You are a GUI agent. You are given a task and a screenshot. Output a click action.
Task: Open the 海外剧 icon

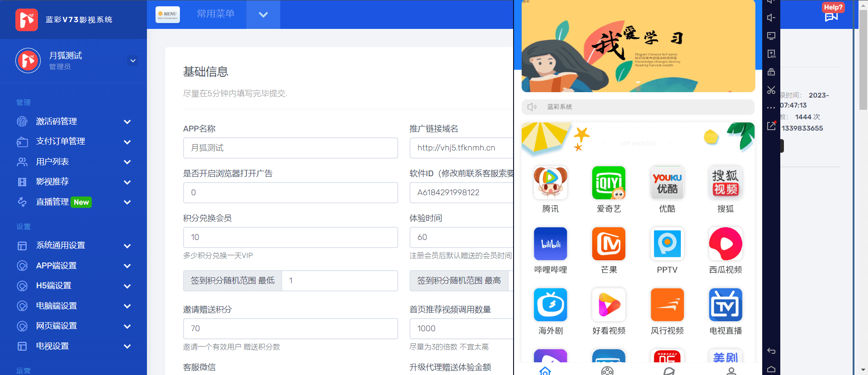pyautogui.click(x=550, y=305)
